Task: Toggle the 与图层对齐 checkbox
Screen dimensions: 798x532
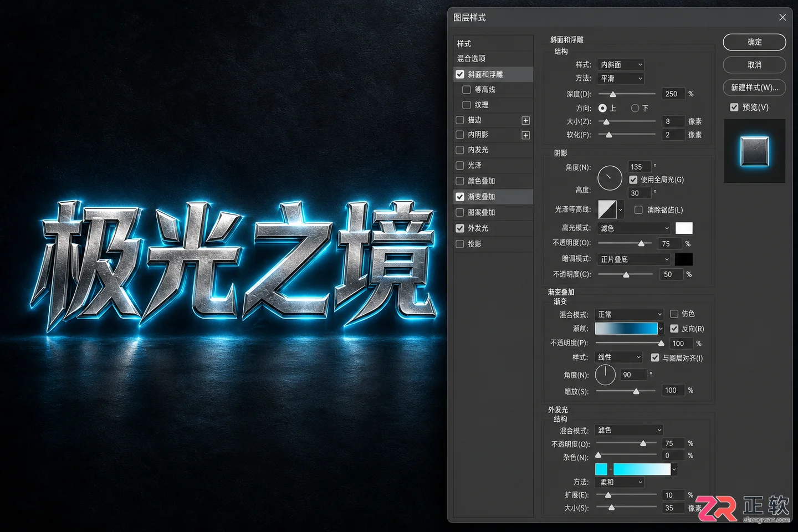Action: (x=655, y=357)
